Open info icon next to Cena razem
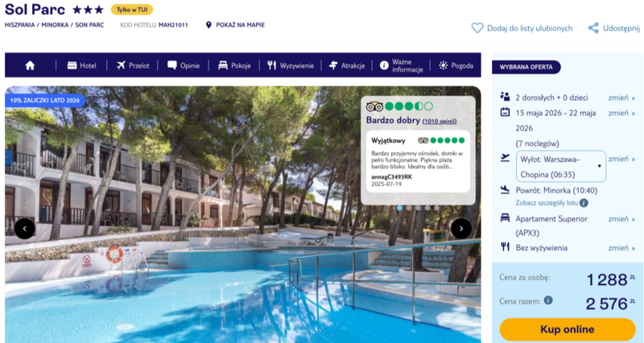The width and height of the screenshot is (644, 343). tap(548, 300)
